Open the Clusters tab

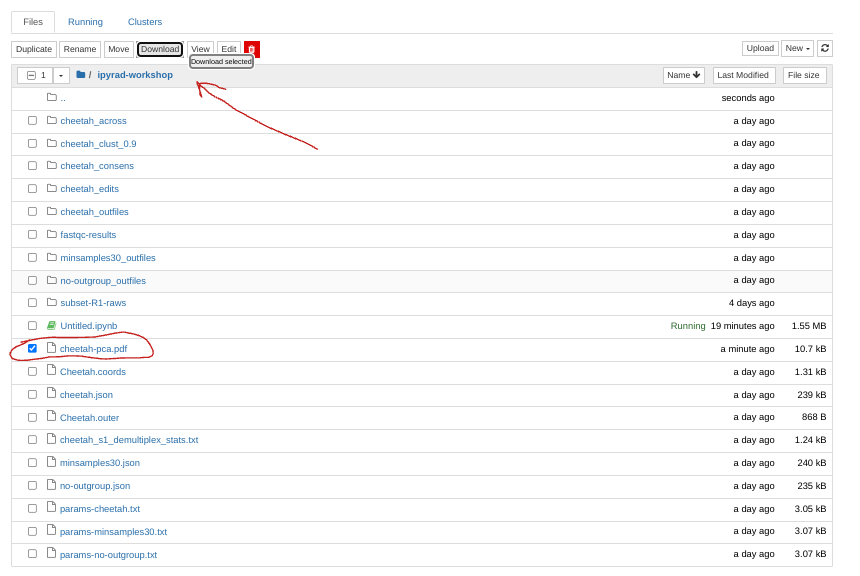click(x=145, y=22)
